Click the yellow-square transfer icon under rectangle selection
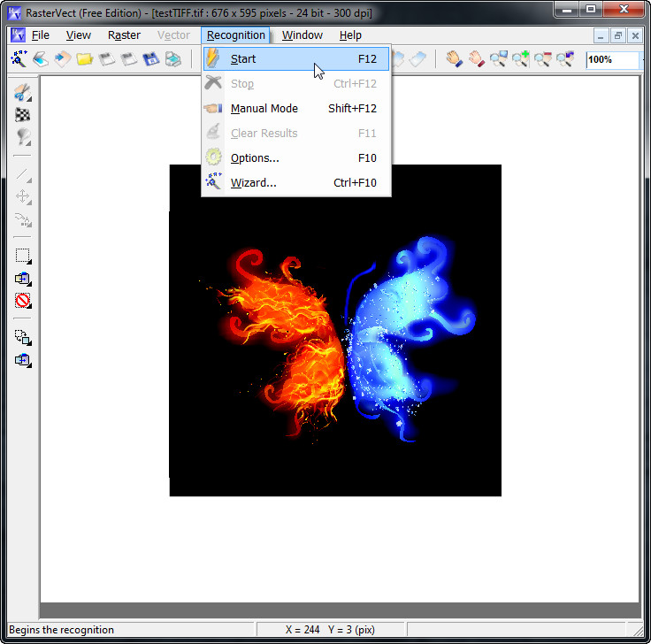The height and width of the screenshot is (644, 651). pyautogui.click(x=23, y=278)
